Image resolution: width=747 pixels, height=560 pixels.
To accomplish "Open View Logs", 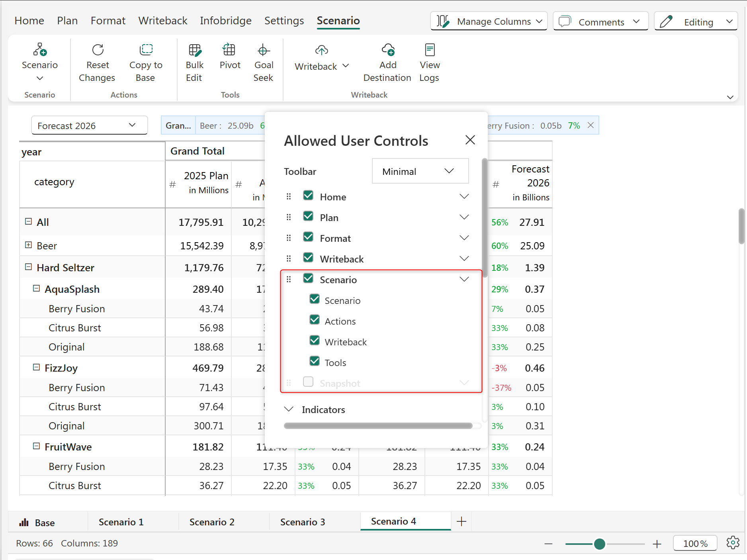I will click(429, 50).
